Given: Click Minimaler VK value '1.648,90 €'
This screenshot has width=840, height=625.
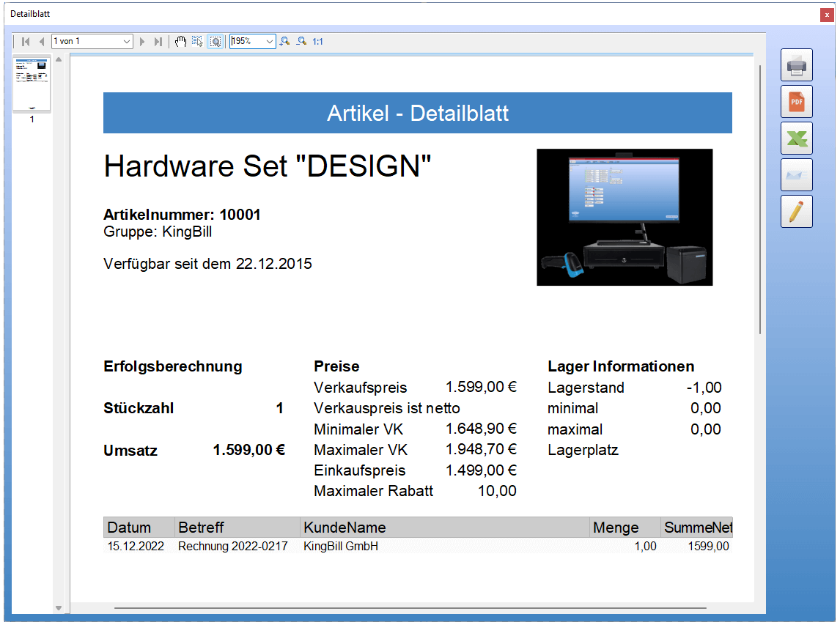Looking at the screenshot, I should (481, 429).
